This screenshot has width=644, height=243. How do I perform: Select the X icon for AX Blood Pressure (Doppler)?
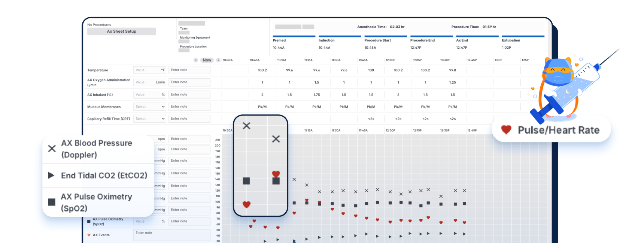(x=52, y=148)
